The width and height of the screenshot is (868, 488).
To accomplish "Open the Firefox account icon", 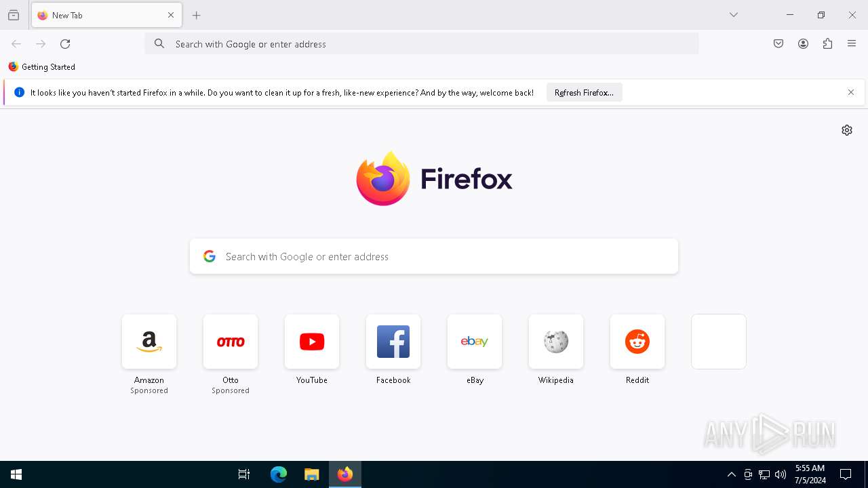I will pyautogui.click(x=803, y=44).
